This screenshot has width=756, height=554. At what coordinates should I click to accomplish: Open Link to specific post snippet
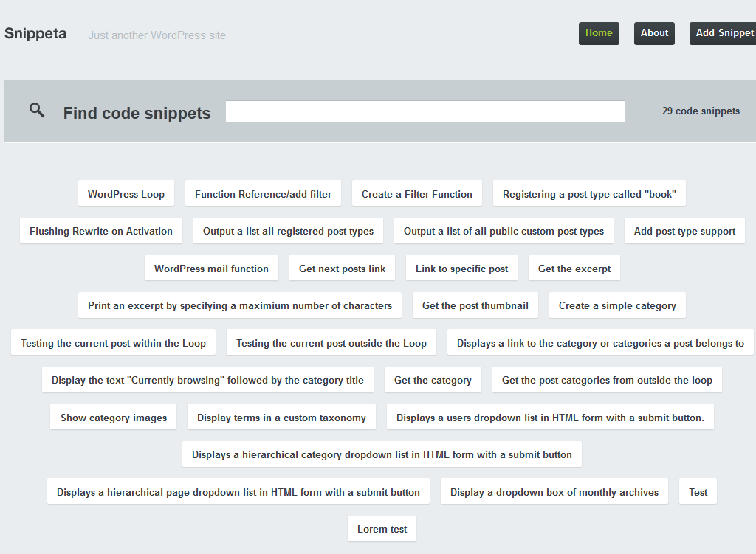pos(461,269)
